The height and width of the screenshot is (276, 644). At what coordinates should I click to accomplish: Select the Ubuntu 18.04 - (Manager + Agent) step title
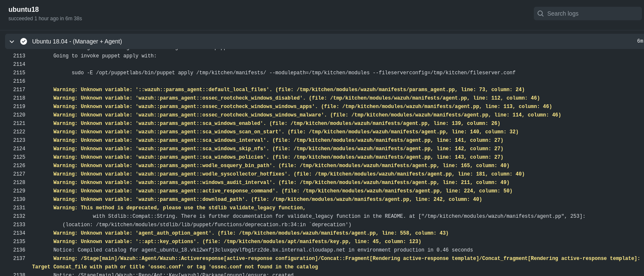click(x=77, y=41)
